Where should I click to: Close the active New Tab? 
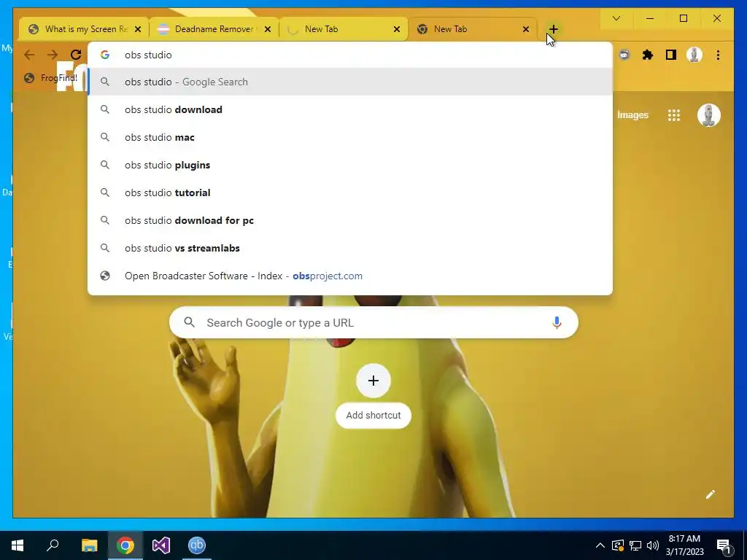pos(526,29)
